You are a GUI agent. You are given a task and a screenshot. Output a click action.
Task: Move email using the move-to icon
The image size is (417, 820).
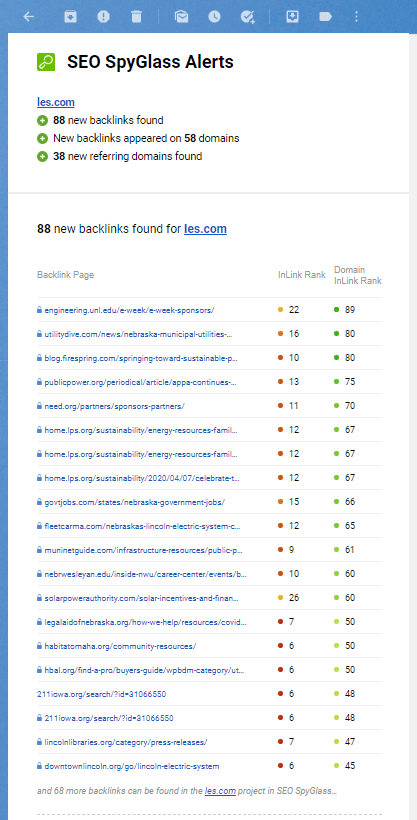click(x=292, y=17)
